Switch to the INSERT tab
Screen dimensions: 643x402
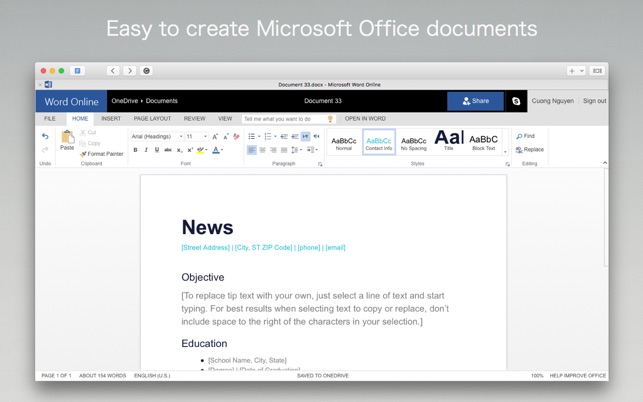111,119
